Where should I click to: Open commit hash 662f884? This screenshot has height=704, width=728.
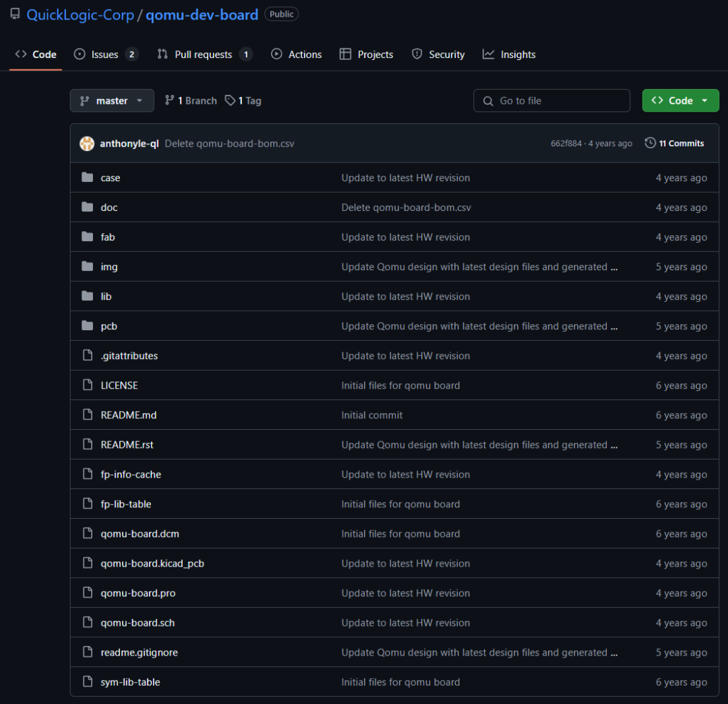click(566, 143)
